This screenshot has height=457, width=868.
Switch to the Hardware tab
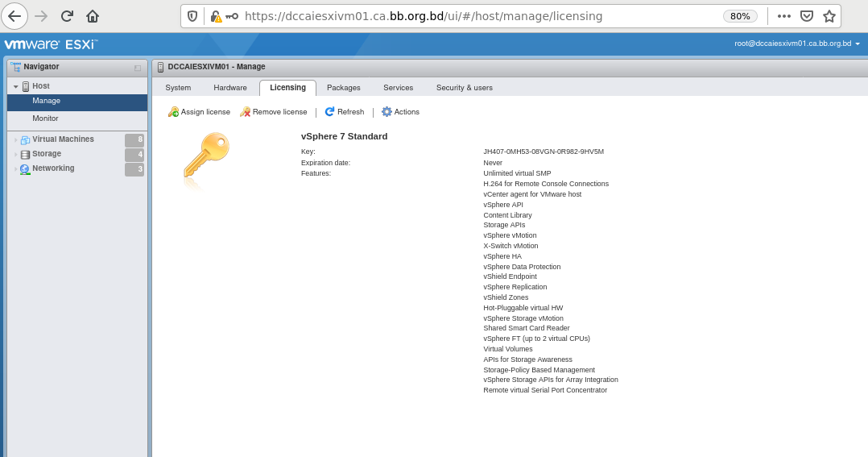[230, 88]
